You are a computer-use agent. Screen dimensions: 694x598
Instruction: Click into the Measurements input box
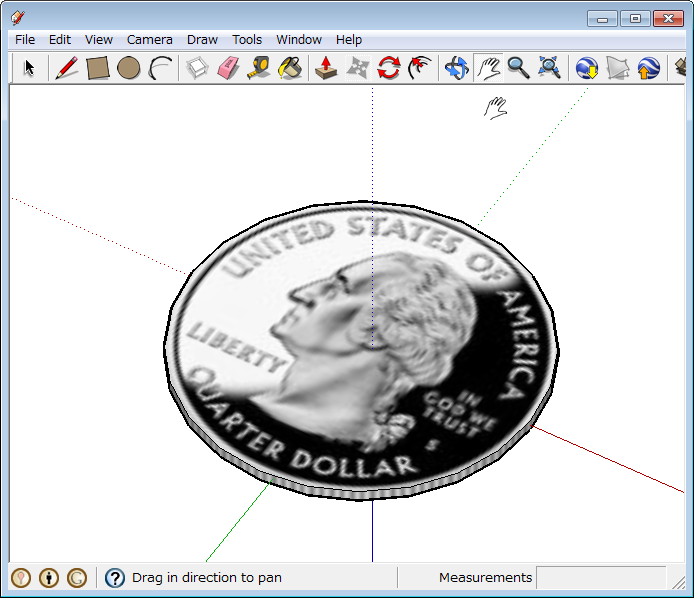click(x=601, y=578)
